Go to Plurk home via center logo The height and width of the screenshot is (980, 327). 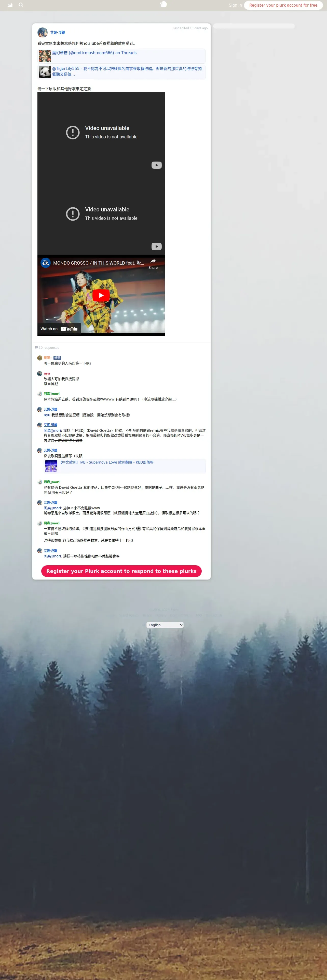(x=163, y=5)
